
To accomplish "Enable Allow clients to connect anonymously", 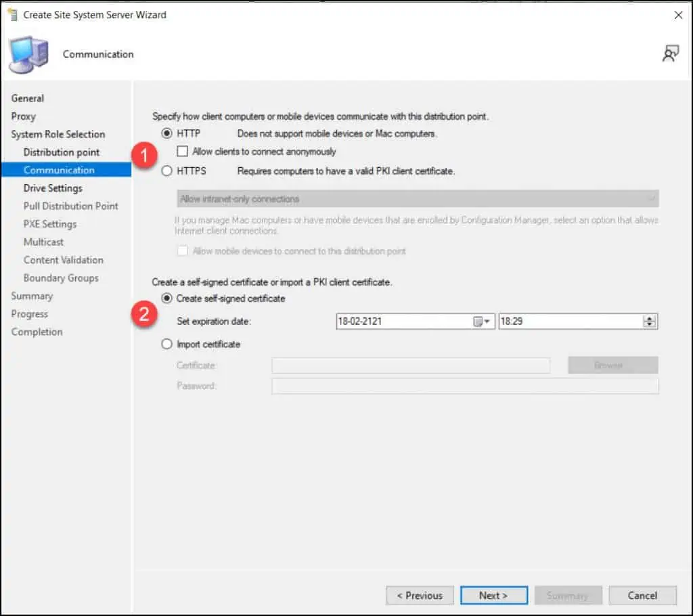I will tap(182, 152).
